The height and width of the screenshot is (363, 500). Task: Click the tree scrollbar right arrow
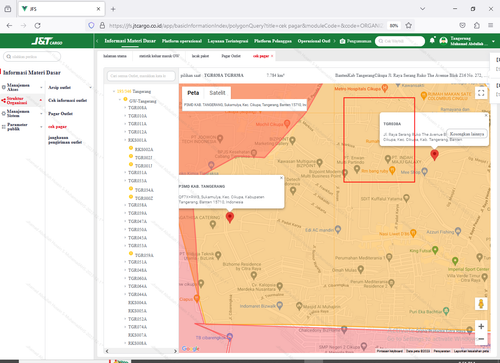(175, 351)
